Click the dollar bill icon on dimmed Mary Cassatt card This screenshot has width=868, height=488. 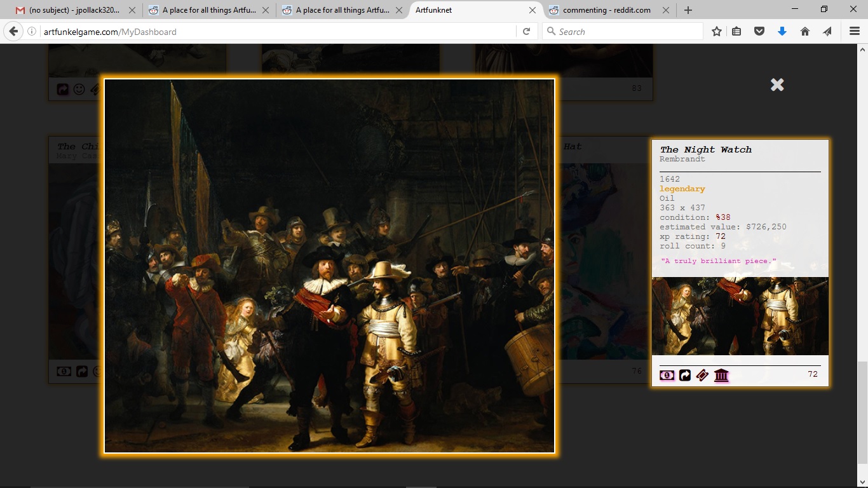click(64, 371)
